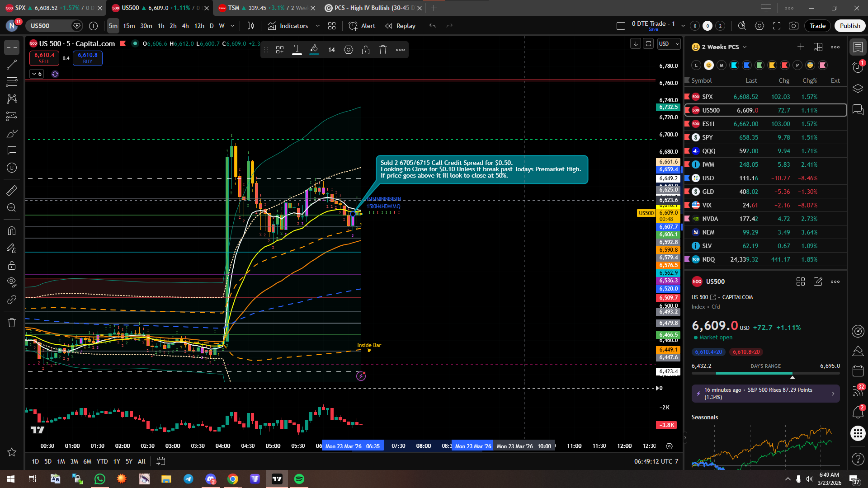
Task: Toggle hide all drawings eye icon
Action: coord(12,282)
